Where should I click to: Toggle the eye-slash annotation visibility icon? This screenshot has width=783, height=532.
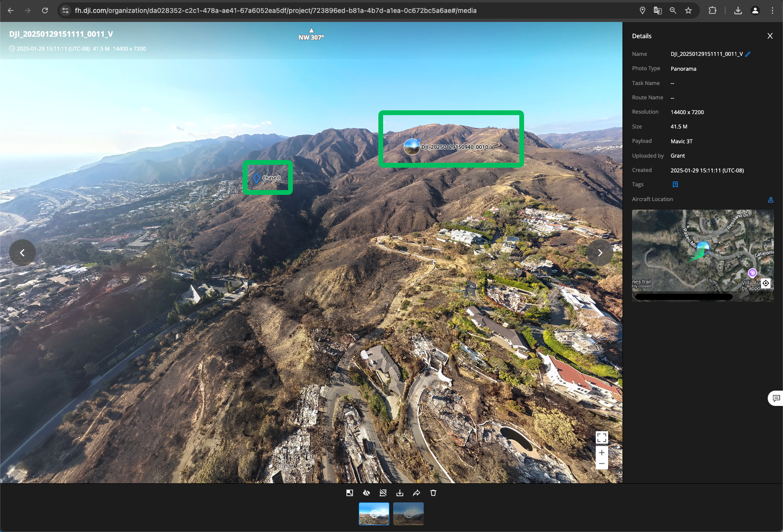(366, 493)
